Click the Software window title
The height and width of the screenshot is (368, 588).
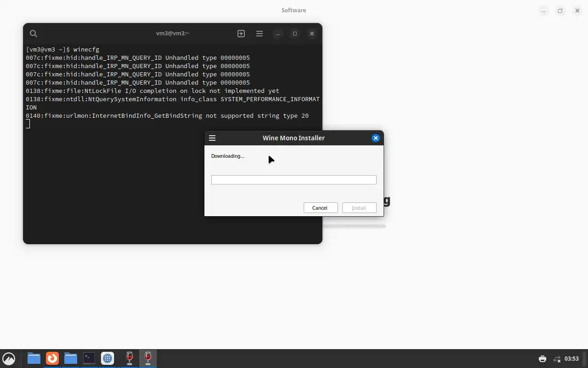tap(294, 10)
